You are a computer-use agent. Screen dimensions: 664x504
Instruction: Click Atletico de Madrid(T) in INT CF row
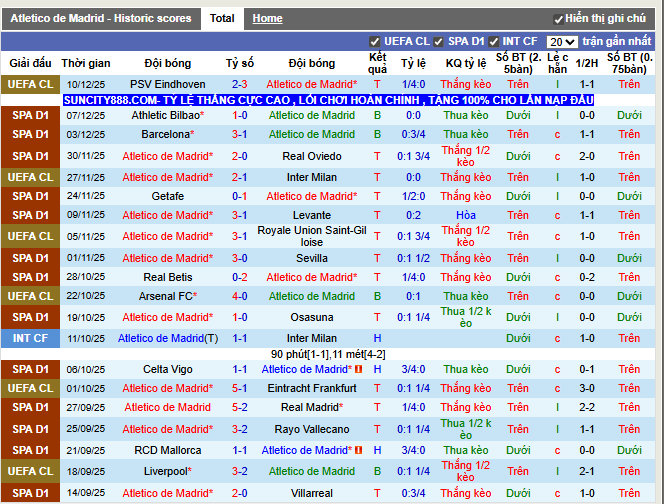pyautogui.click(x=168, y=338)
